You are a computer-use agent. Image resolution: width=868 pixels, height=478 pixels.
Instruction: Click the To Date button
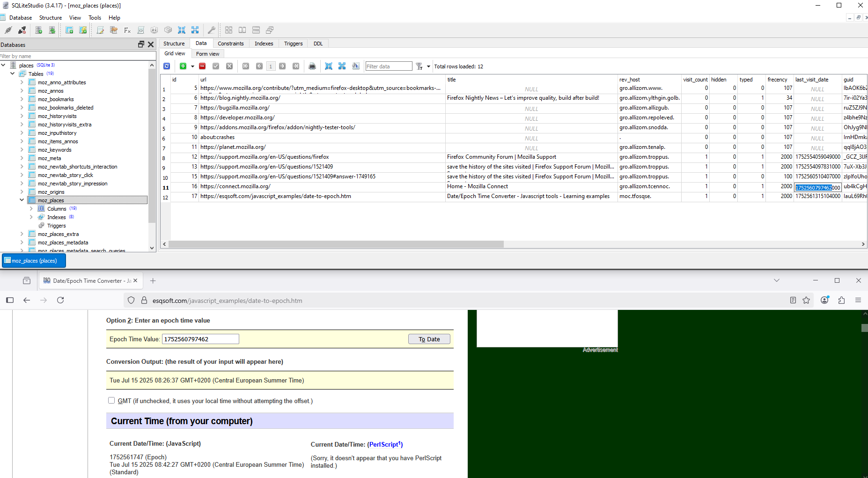pos(429,339)
